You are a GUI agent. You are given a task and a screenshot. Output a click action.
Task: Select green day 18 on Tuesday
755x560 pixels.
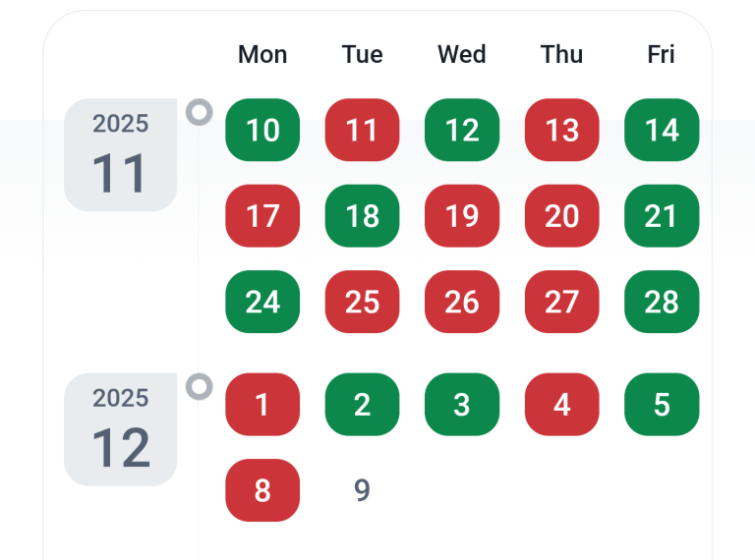click(362, 215)
